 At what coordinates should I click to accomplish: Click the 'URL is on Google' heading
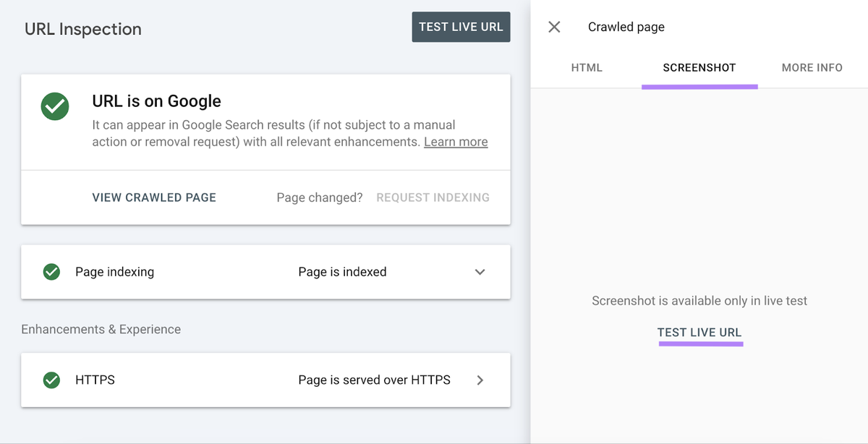click(156, 101)
